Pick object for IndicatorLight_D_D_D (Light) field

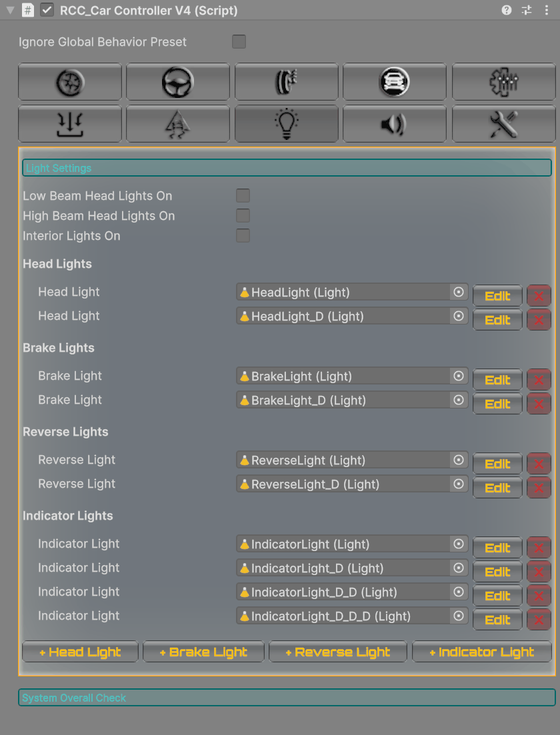(459, 616)
